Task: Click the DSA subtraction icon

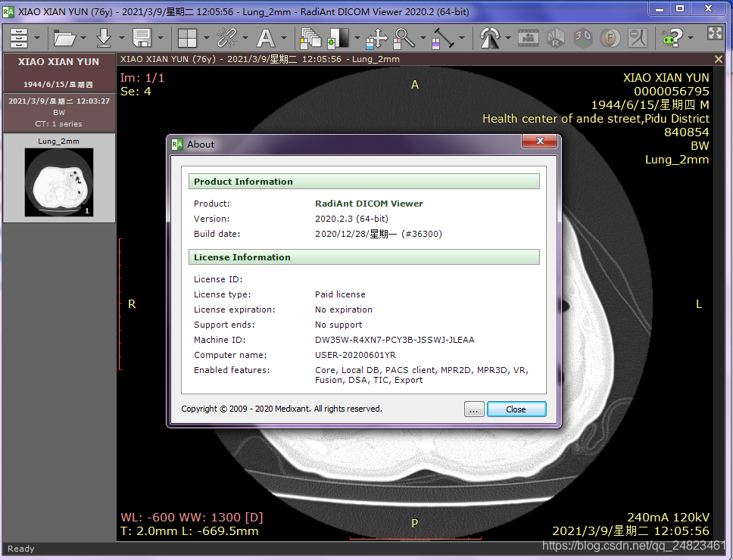Action: pyautogui.click(x=638, y=38)
